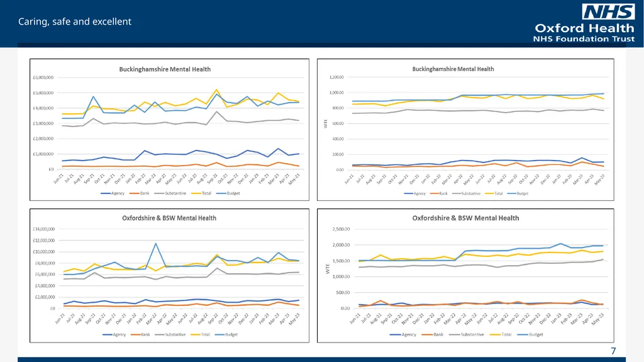Click Bank legend entry in Oxfordshire WTE chart
The width and height of the screenshot is (644, 362).
[433, 335]
